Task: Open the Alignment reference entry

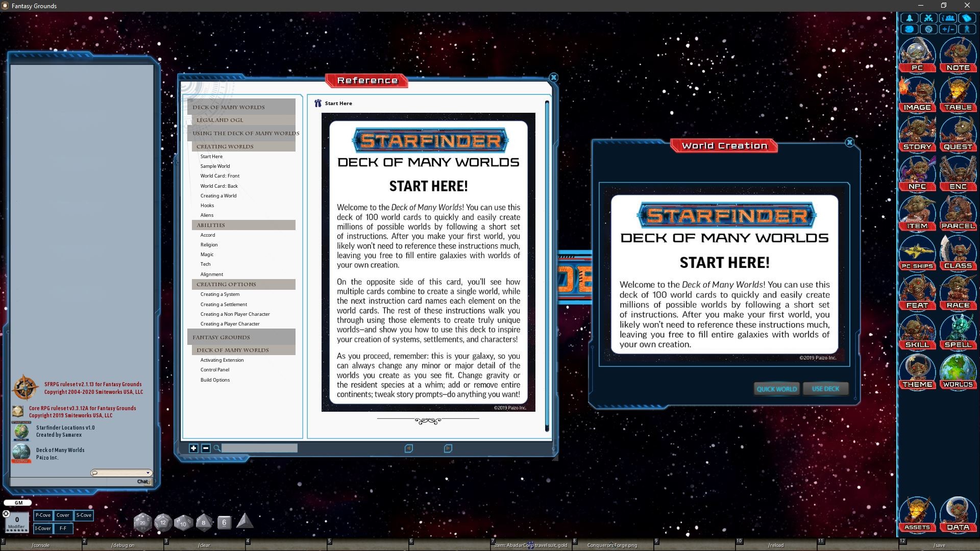Action: pyautogui.click(x=211, y=274)
